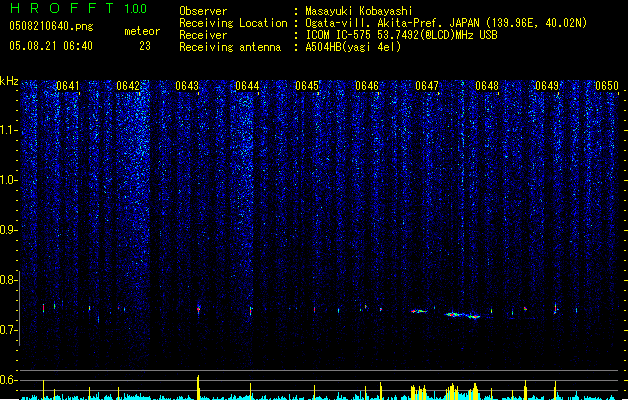Screen dimensions: 629x400
Task: Click the 'Observer' field label
Action: tap(203, 11)
